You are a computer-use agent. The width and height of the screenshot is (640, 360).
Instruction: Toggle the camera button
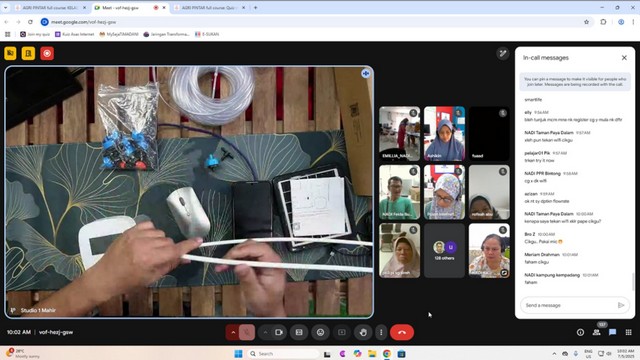coord(279,332)
